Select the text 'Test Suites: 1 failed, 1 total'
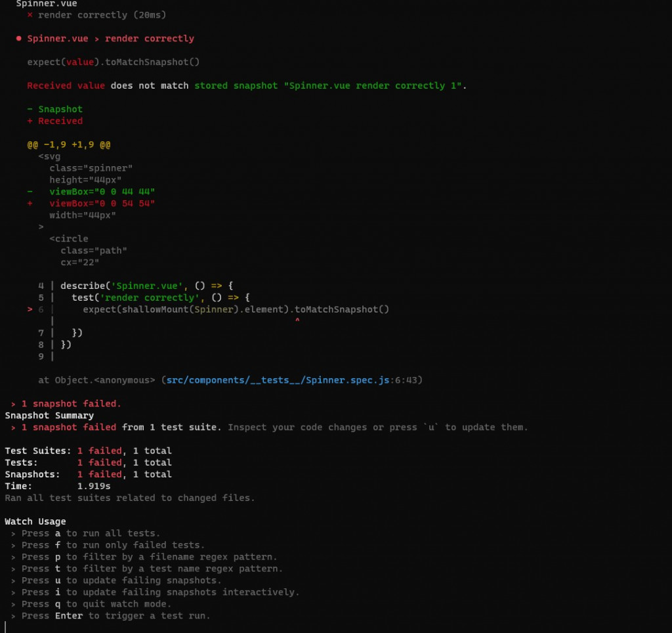This screenshot has height=633, width=672. point(89,450)
